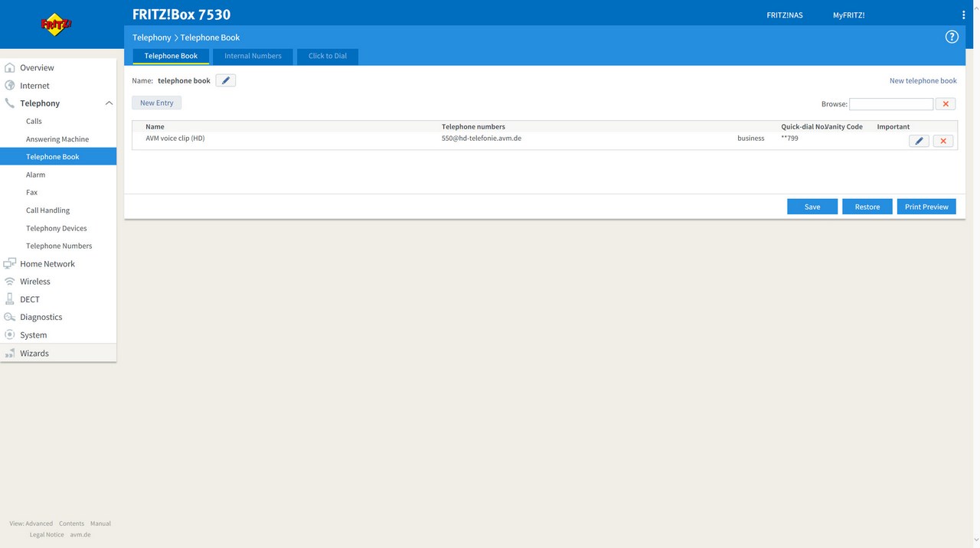Open the Legal Notice link
This screenshot has width=980, height=548.
click(x=47, y=535)
